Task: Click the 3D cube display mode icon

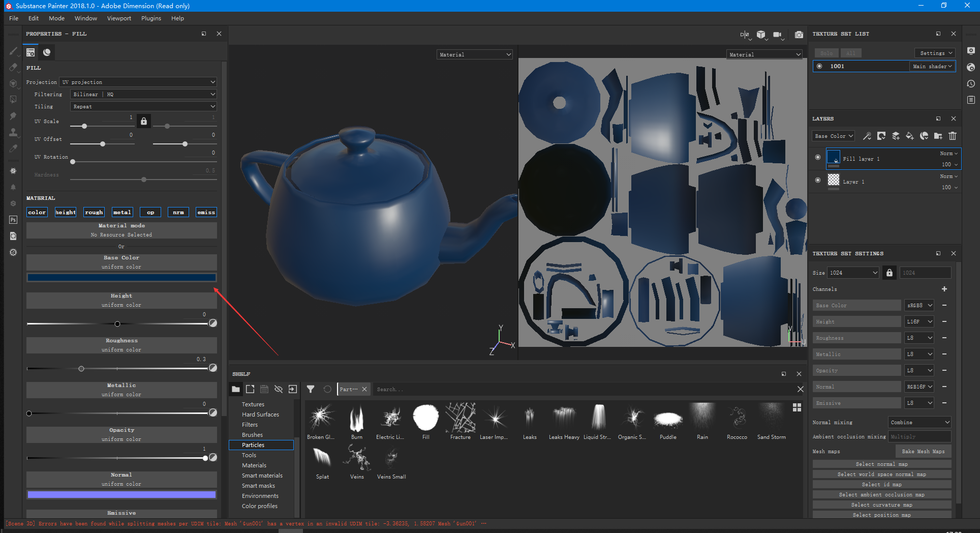Action: pyautogui.click(x=761, y=35)
